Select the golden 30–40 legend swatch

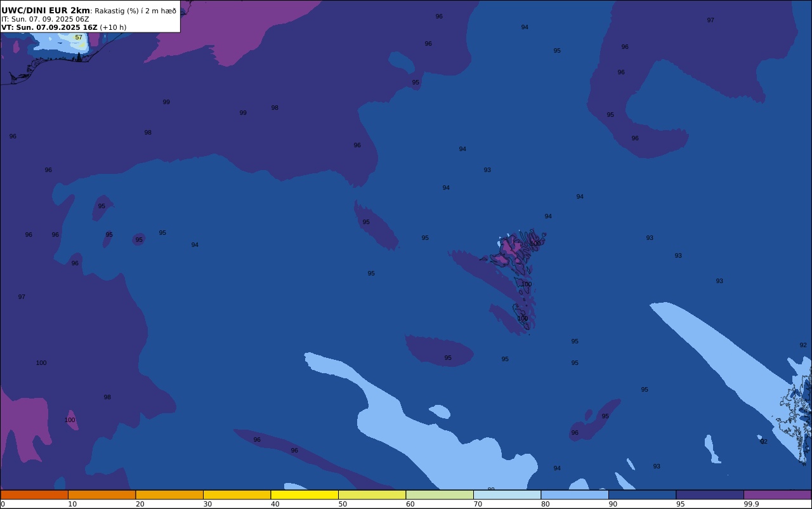pos(237,494)
